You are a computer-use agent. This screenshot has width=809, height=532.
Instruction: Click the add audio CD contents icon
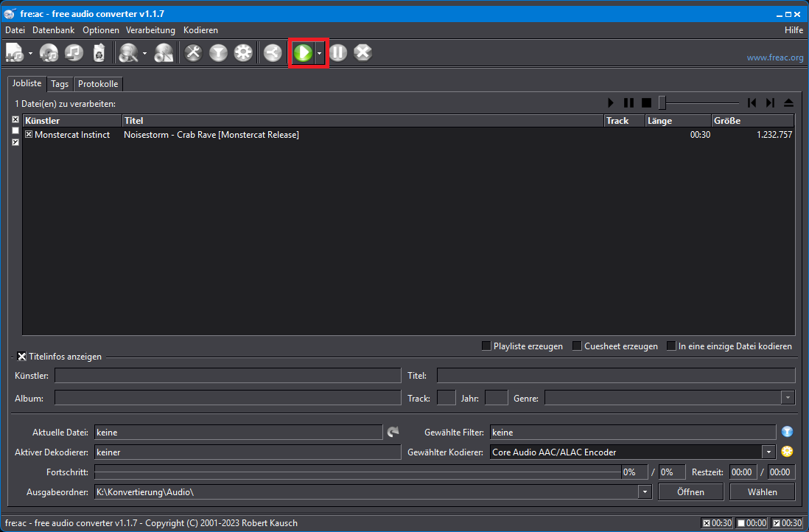tap(49, 53)
